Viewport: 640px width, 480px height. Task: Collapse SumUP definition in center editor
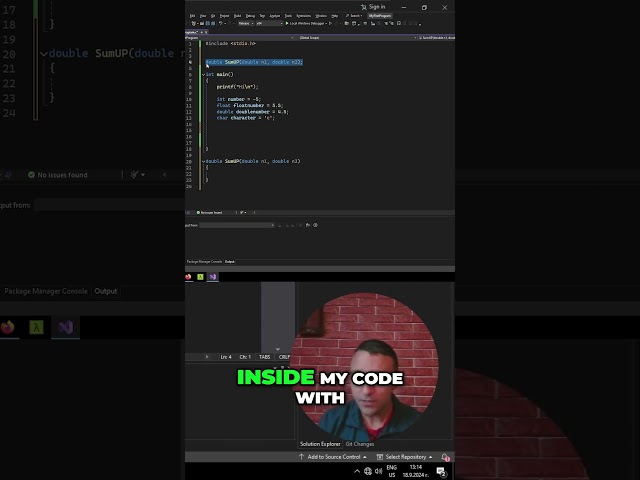pyautogui.click(x=203, y=161)
